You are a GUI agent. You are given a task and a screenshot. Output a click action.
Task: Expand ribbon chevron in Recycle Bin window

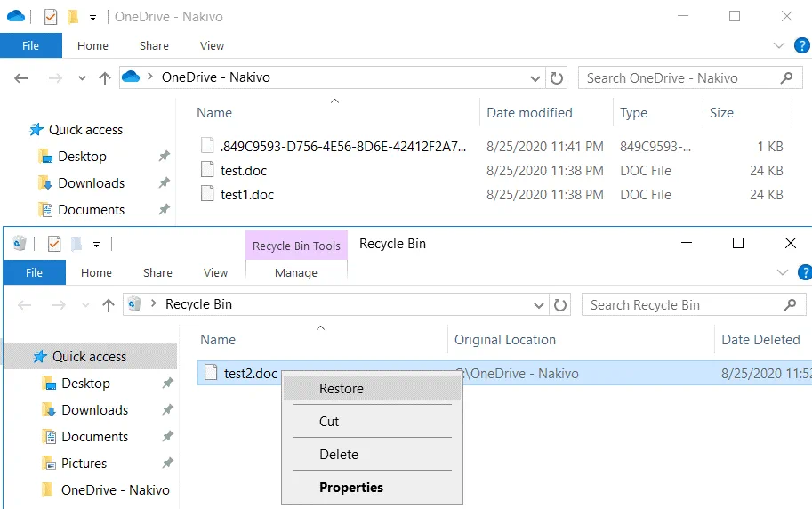tap(782, 272)
